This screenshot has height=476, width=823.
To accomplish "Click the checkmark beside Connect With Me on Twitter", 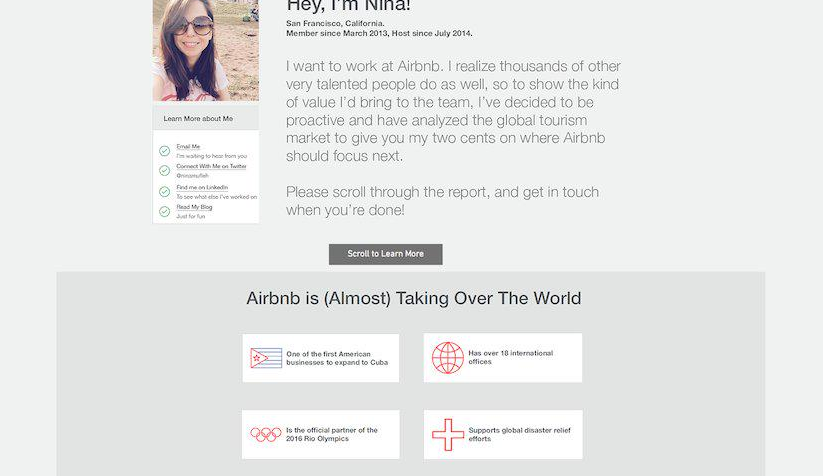I will point(164,170).
